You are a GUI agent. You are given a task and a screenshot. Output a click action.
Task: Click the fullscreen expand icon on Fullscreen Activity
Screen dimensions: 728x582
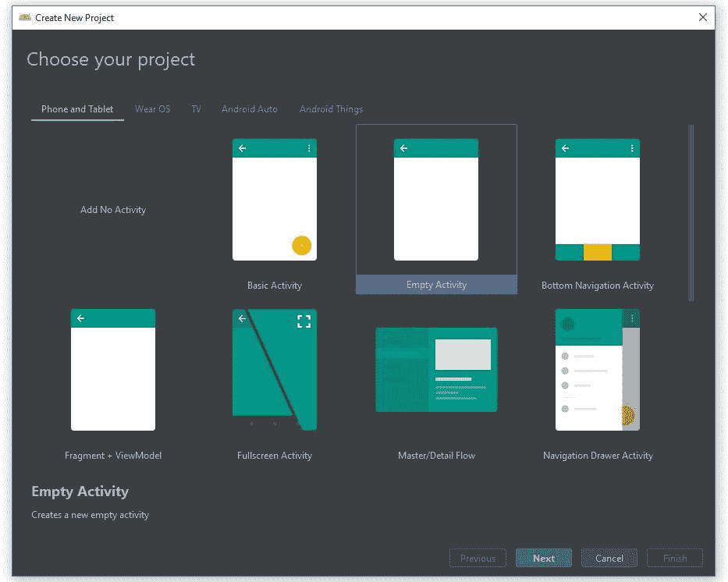[x=304, y=321]
